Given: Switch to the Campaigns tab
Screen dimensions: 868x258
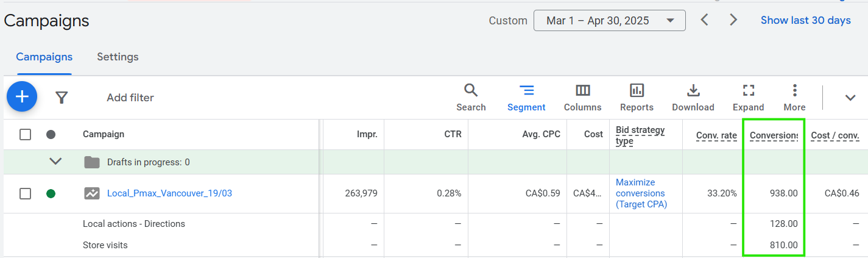Looking at the screenshot, I should pyautogui.click(x=44, y=57).
